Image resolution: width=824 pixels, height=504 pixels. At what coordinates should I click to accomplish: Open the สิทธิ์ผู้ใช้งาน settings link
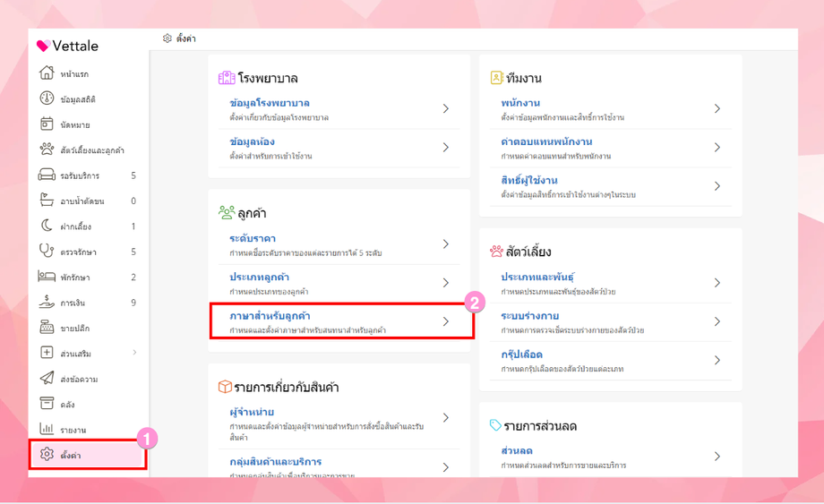click(x=529, y=180)
